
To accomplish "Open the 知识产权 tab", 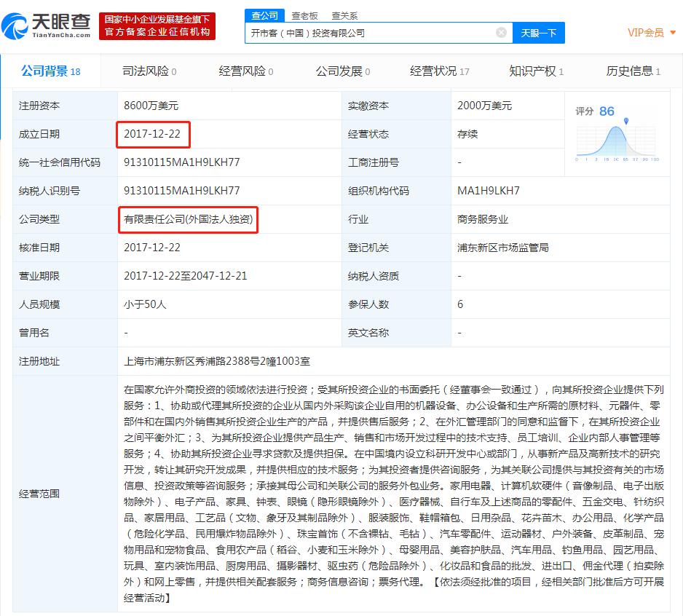I will (536, 71).
